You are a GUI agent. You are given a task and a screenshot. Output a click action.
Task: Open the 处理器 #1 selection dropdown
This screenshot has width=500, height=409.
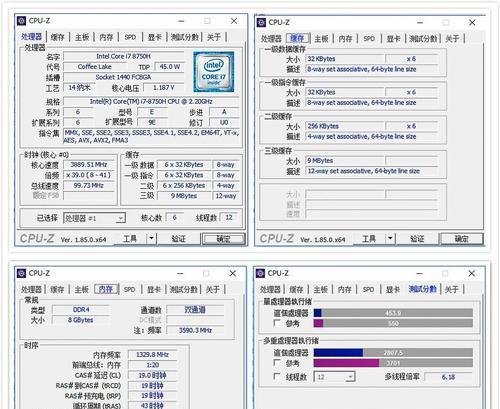(x=94, y=218)
